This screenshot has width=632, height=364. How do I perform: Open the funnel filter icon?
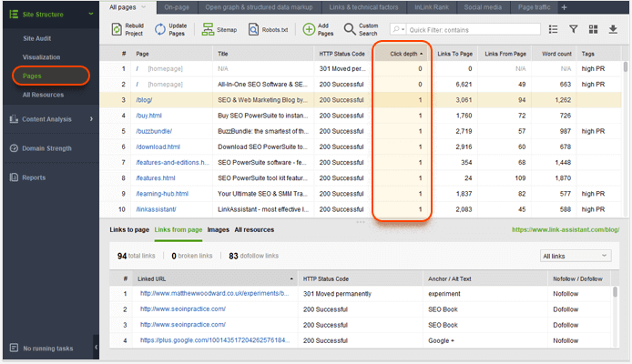573,29
